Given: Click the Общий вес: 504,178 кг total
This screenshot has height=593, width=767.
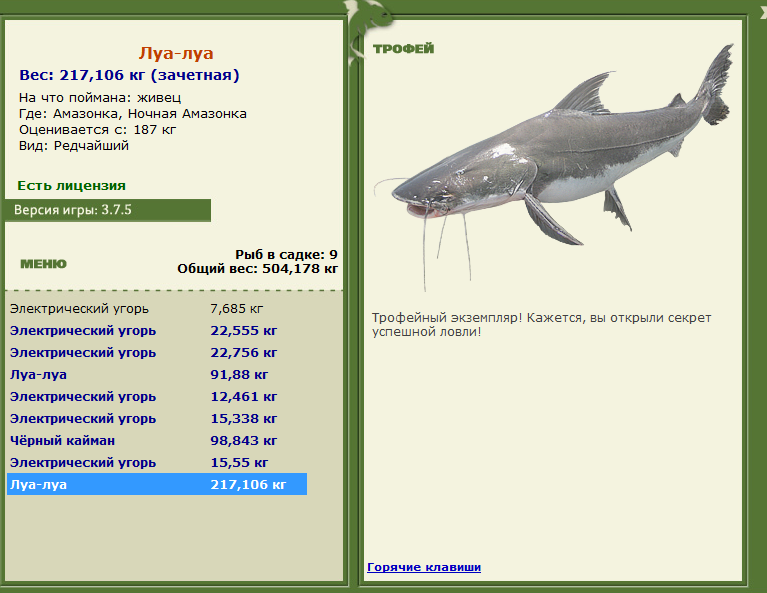Looking at the screenshot, I should coord(257,269).
